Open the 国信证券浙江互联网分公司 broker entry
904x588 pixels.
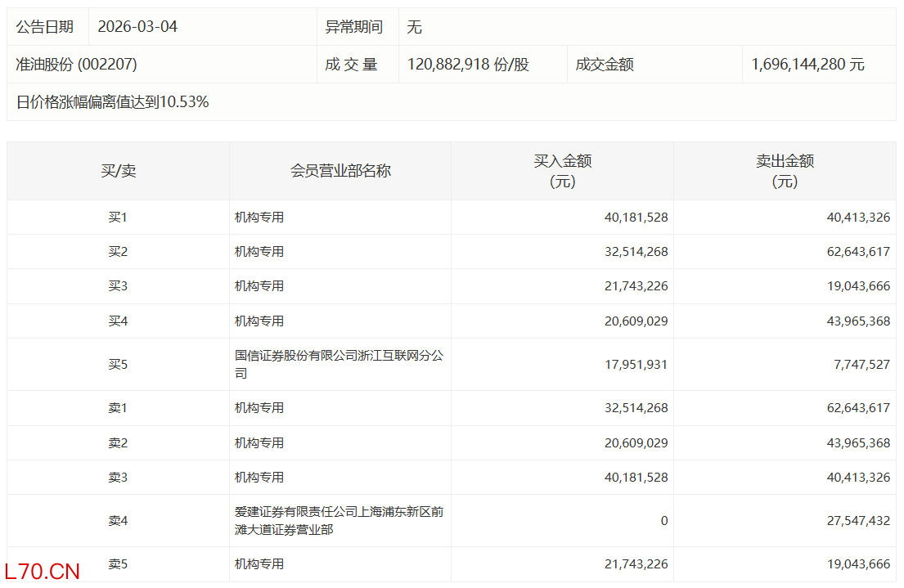pyautogui.click(x=339, y=365)
